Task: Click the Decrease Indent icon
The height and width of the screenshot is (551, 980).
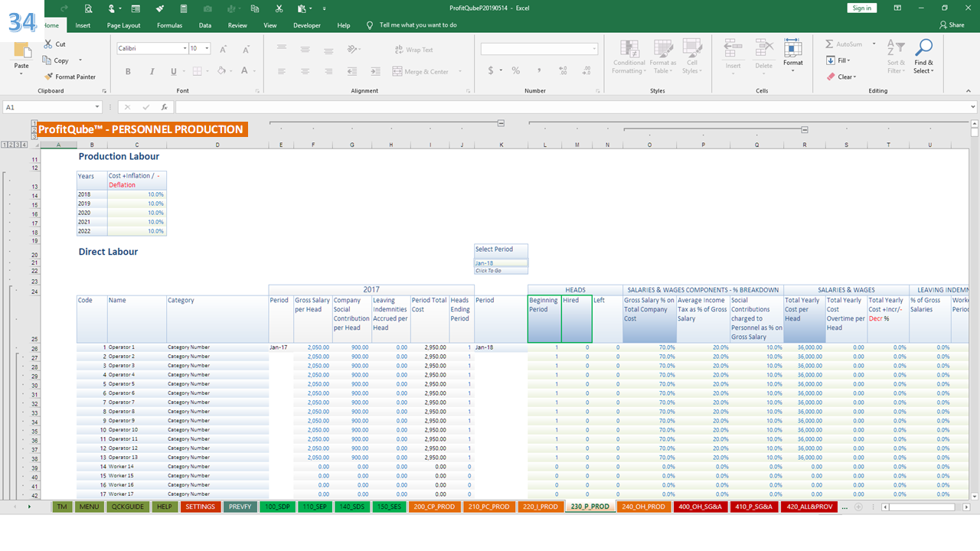Action: 352,71
